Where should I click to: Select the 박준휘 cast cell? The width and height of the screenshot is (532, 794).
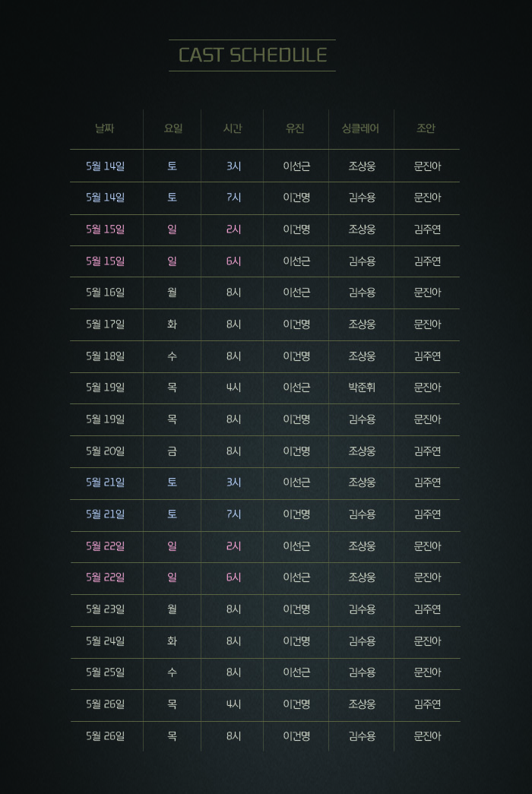(x=362, y=388)
